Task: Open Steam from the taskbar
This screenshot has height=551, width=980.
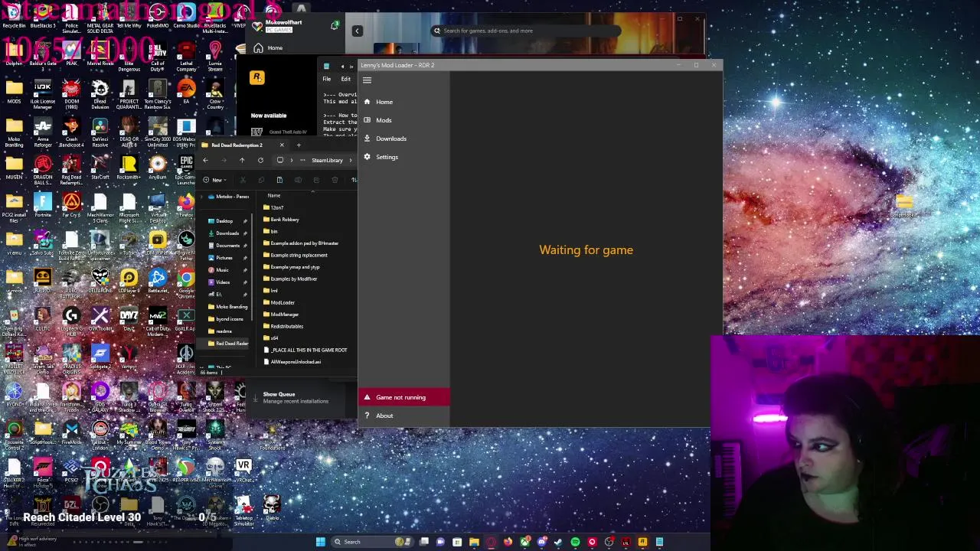Action: (x=558, y=542)
